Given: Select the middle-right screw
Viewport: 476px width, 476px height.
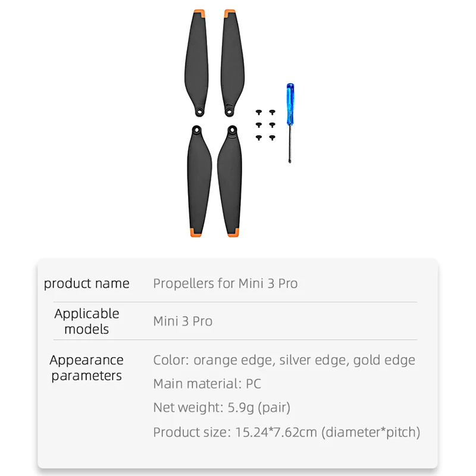Looking at the screenshot, I should pos(272,124).
